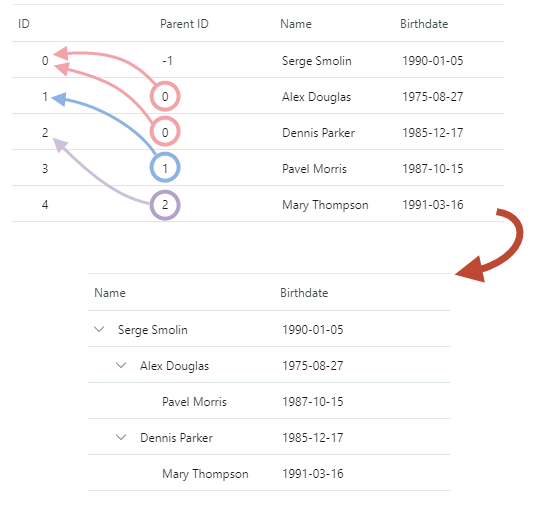Click the Birthdate header in top table
The height and width of the screenshot is (509, 534).
424,24
